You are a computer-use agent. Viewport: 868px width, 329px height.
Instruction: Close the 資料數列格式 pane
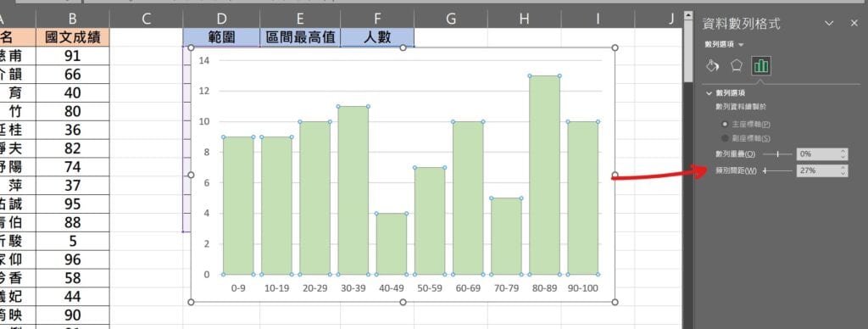pos(854,23)
